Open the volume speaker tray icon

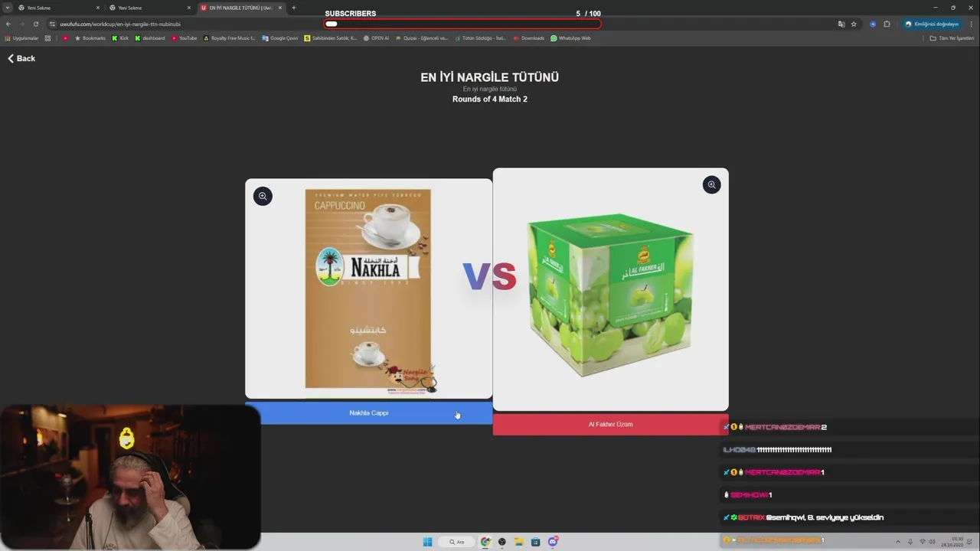pos(931,542)
